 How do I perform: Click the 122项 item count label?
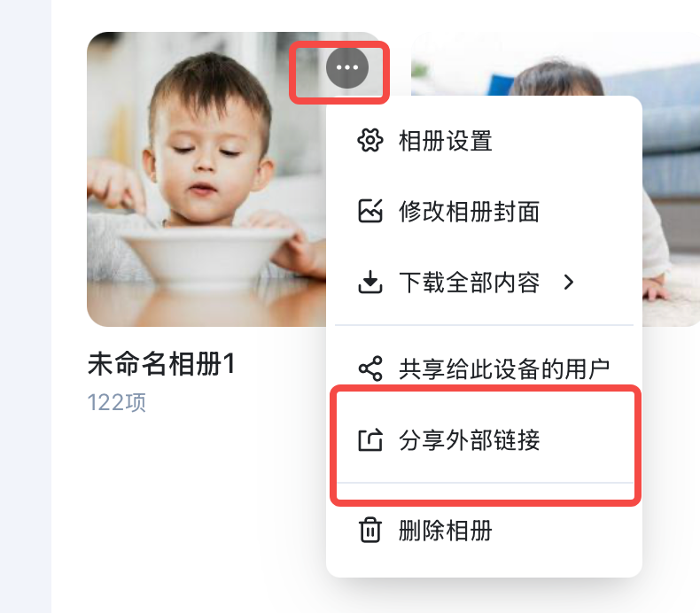coord(116,402)
